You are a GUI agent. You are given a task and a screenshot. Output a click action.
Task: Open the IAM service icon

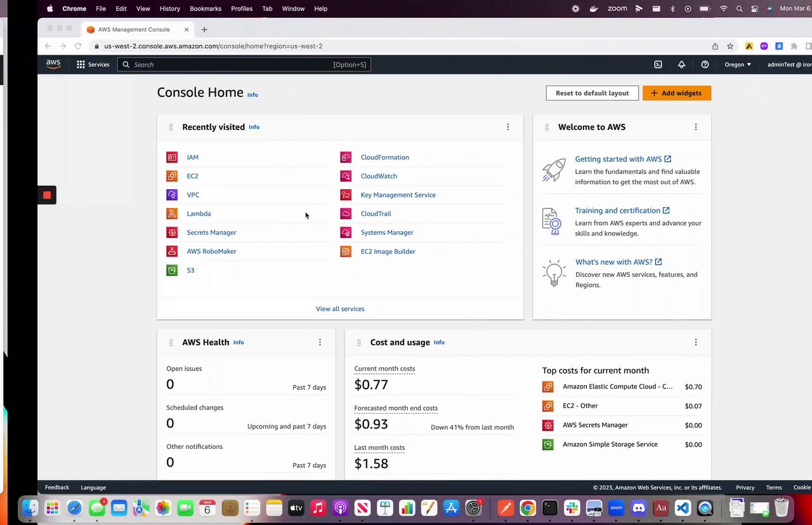point(172,157)
